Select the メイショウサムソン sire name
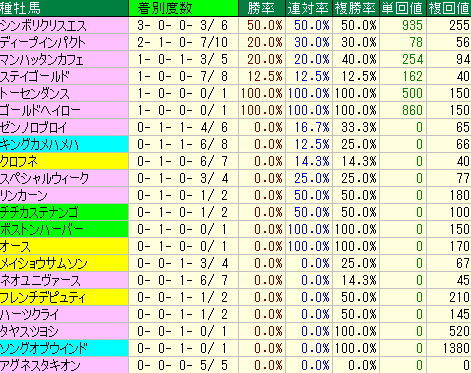This screenshot has height=373, width=471. tap(44, 263)
